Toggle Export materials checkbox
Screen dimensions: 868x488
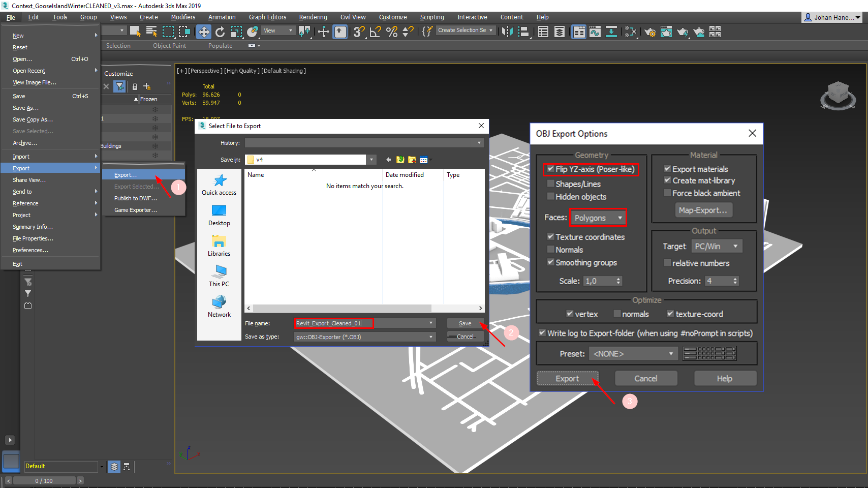[x=667, y=169]
